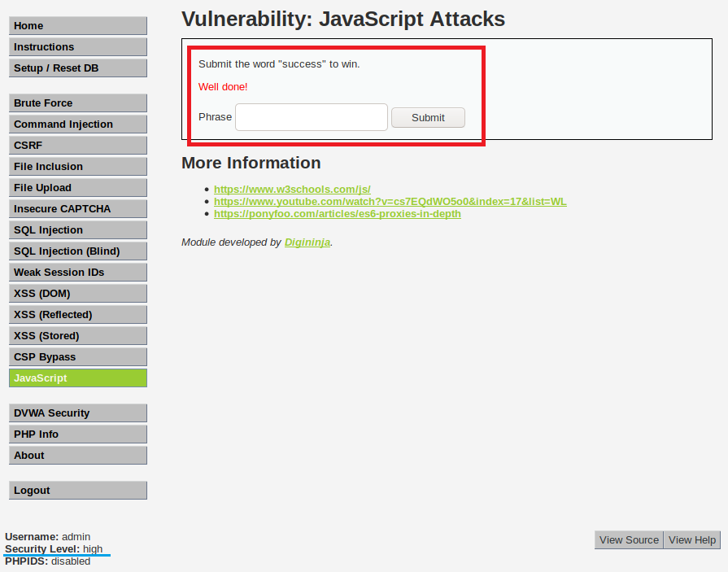Open the CSP Bypass module

pos(78,357)
